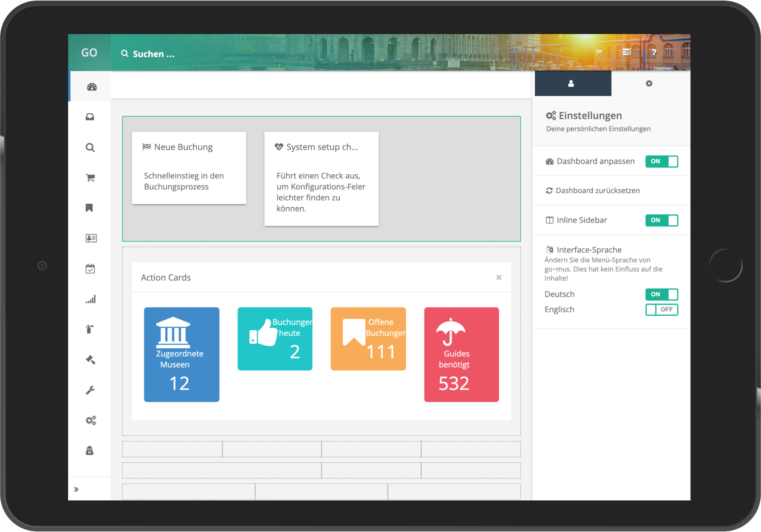The image size is (761, 532).
Task: Open the contact card icon in sidebar
Action: point(91,238)
